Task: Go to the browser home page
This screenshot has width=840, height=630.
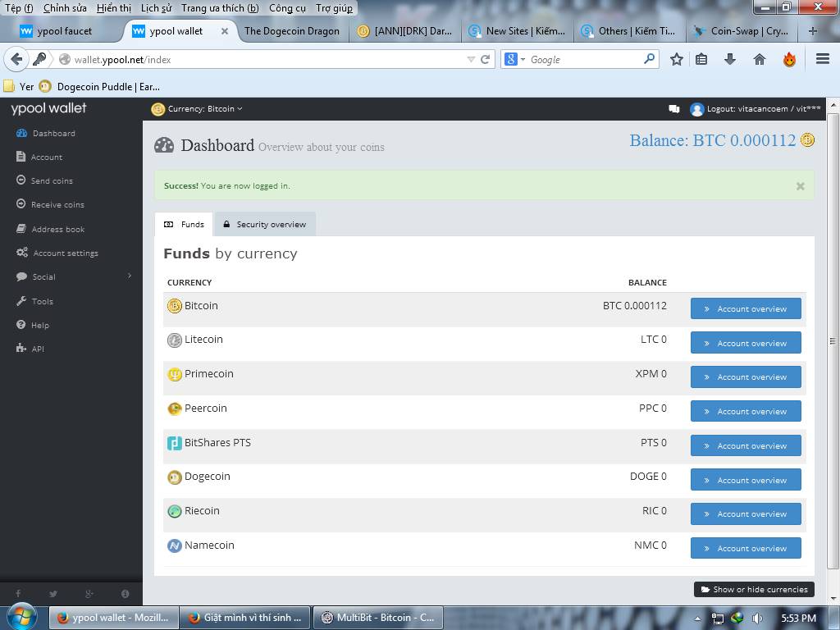Action: click(759, 59)
